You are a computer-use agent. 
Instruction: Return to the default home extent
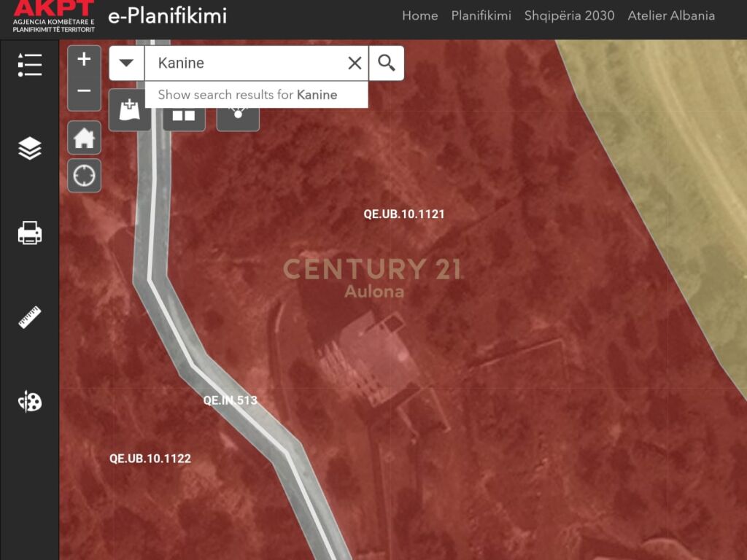click(84, 137)
